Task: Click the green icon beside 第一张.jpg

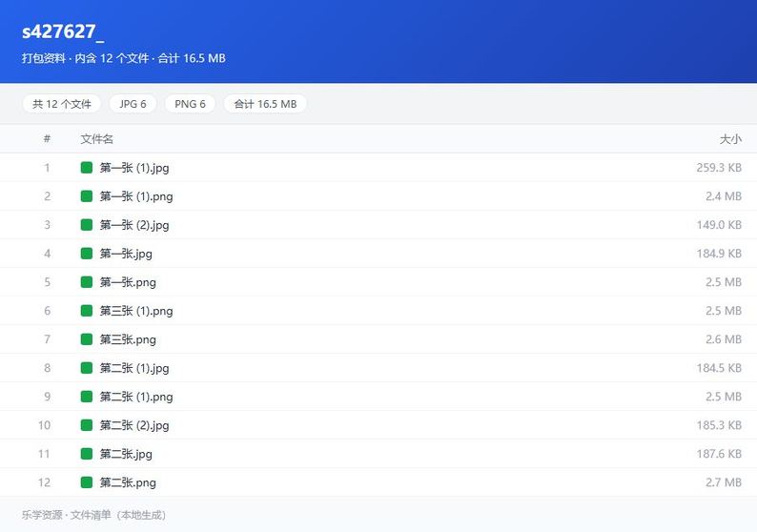Action: click(x=87, y=254)
